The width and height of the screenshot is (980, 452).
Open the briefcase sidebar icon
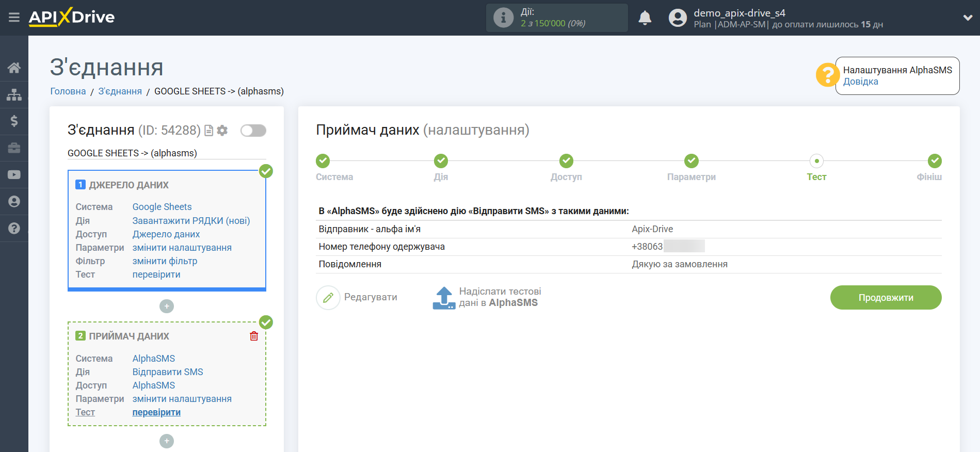pos(14,148)
